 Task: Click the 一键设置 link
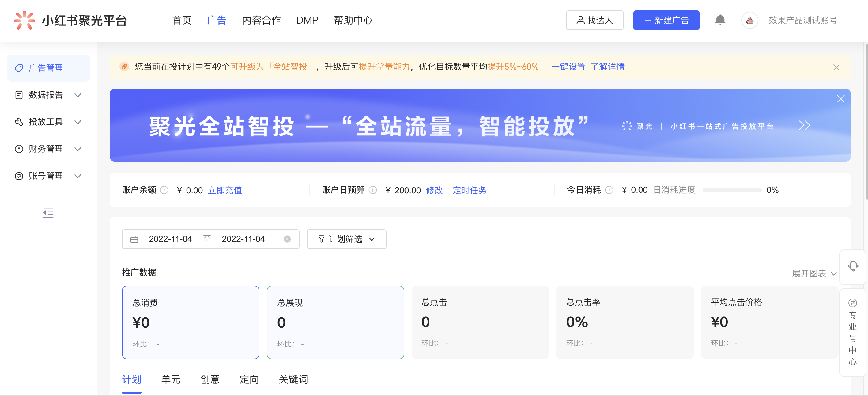[568, 67]
